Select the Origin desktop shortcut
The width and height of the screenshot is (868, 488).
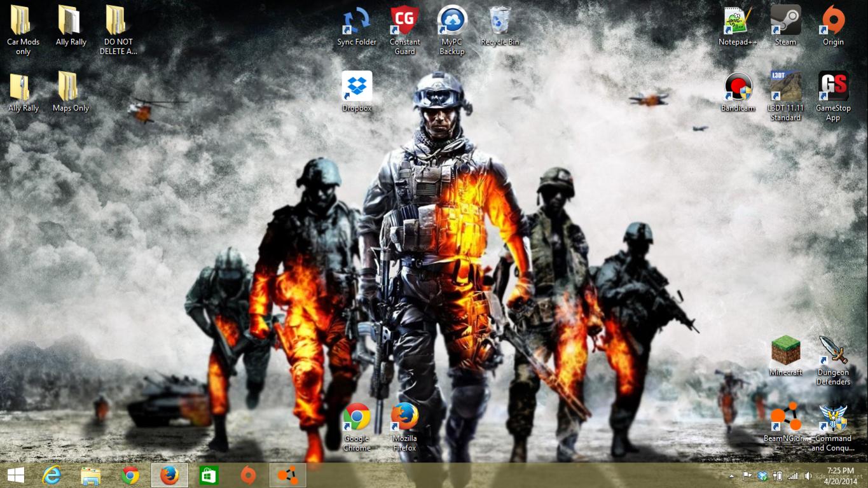pyautogui.click(x=833, y=25)
